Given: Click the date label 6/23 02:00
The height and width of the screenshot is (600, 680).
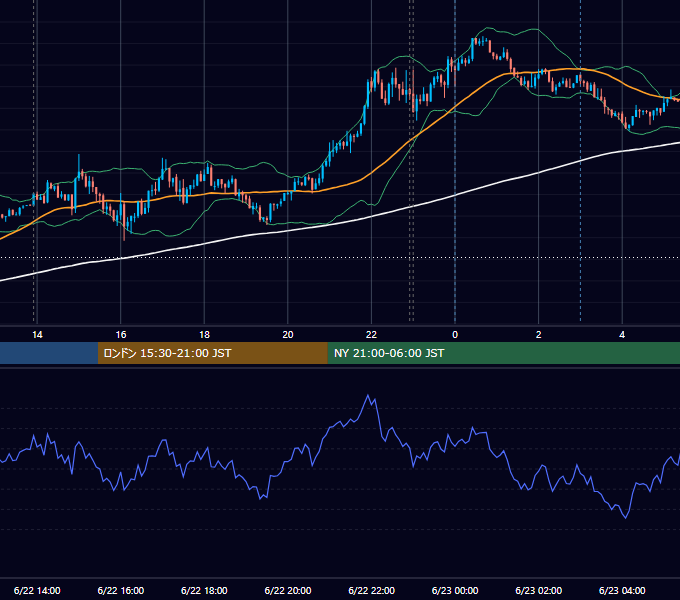Looking at the screenshot, I should click(x=539, y=590).
